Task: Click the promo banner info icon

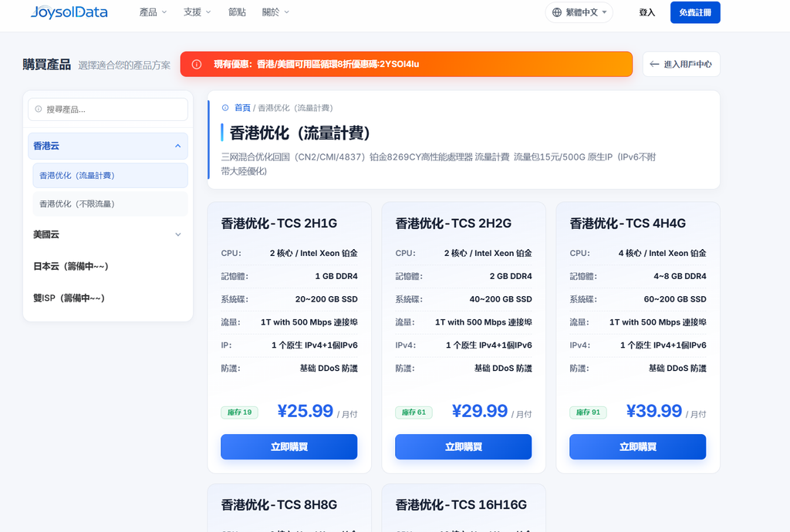Action: pos(197,65)
